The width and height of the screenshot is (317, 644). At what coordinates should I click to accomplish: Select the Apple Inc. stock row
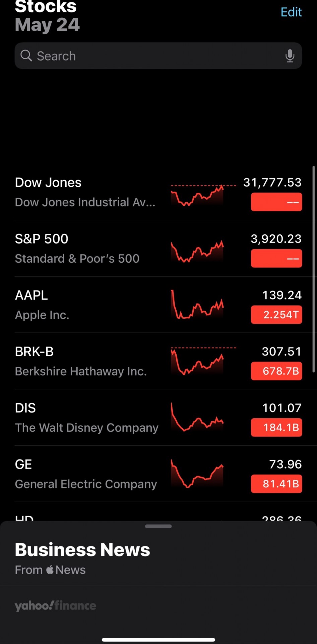158,305
